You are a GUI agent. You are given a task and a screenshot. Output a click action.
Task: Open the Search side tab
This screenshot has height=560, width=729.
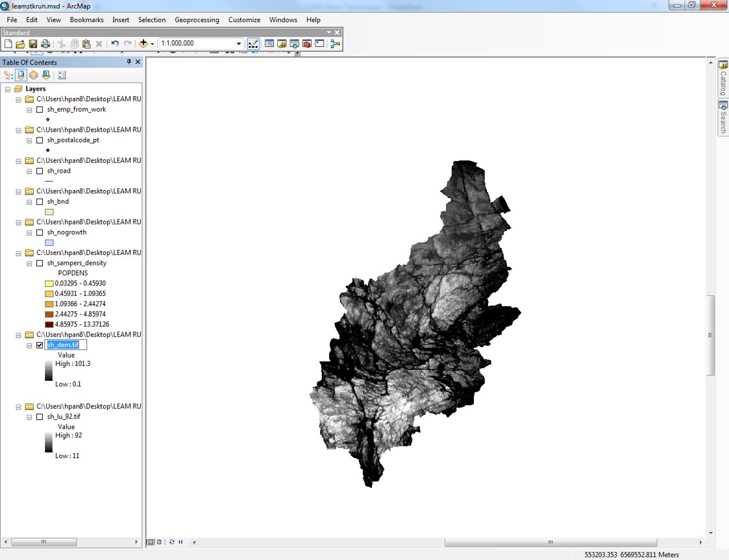pyautogui.click(x=723, y=117)
